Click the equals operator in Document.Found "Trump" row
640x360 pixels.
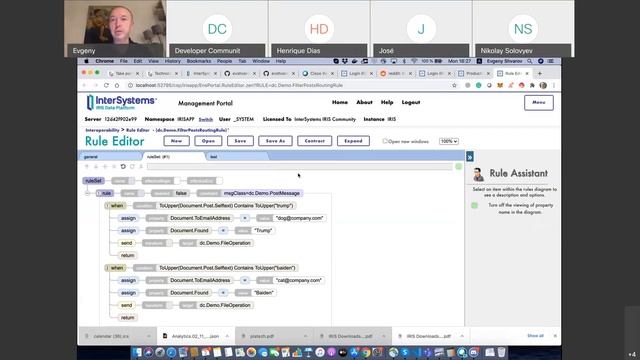[223, 231]
